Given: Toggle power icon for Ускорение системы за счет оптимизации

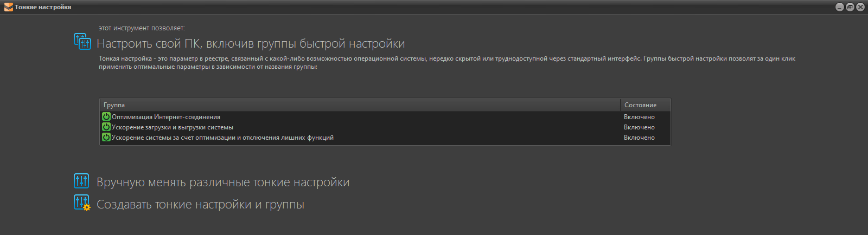Looking at the screenshot, I should 106,138.
